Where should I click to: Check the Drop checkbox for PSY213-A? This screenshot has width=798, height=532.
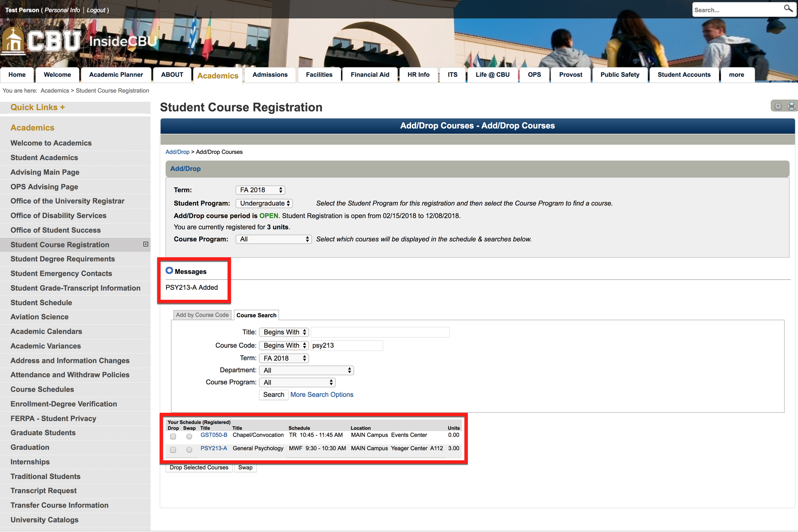[173, 450]
